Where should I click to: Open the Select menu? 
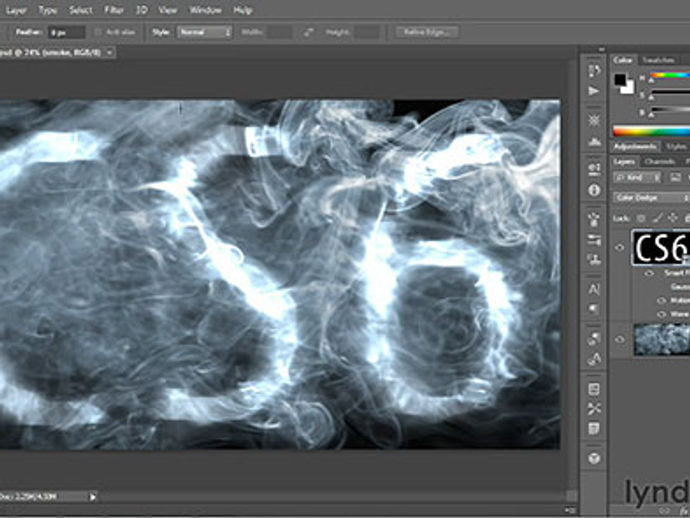[x=81, y=10]
